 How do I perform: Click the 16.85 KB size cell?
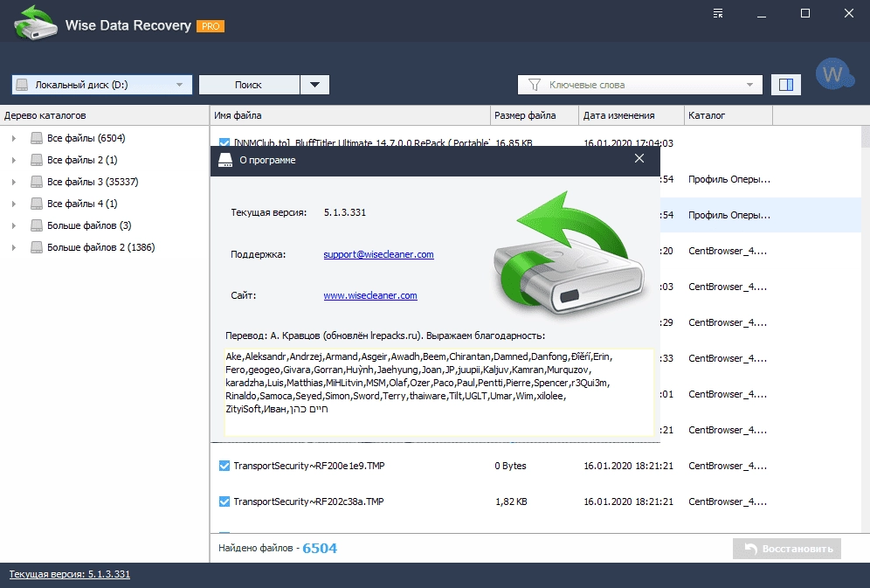coord(514,142)
